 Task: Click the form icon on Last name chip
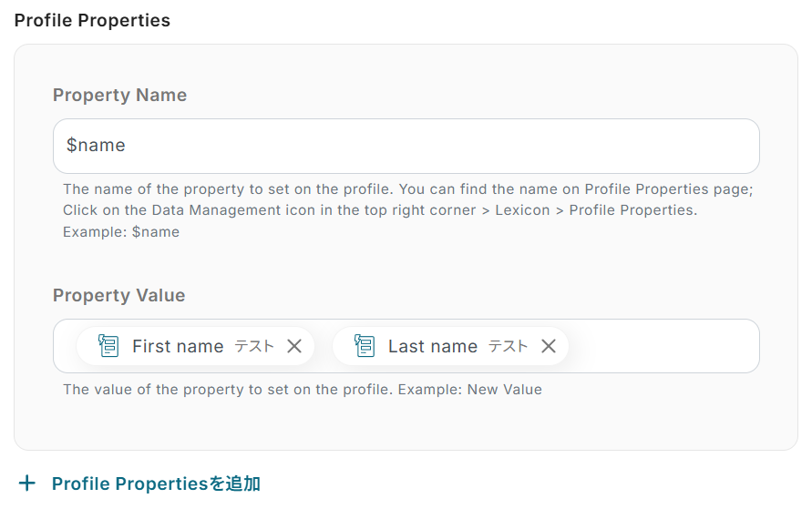(365, 346)
